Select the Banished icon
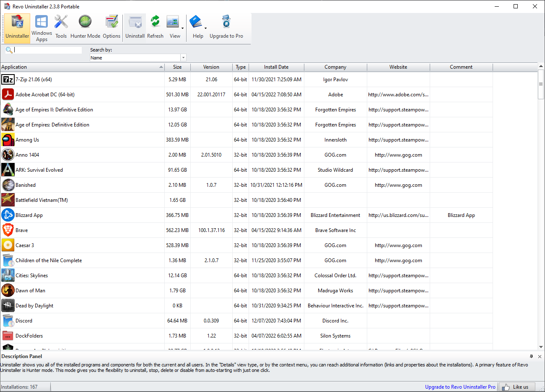Viewport: 545px width, 392px height. 8,185
